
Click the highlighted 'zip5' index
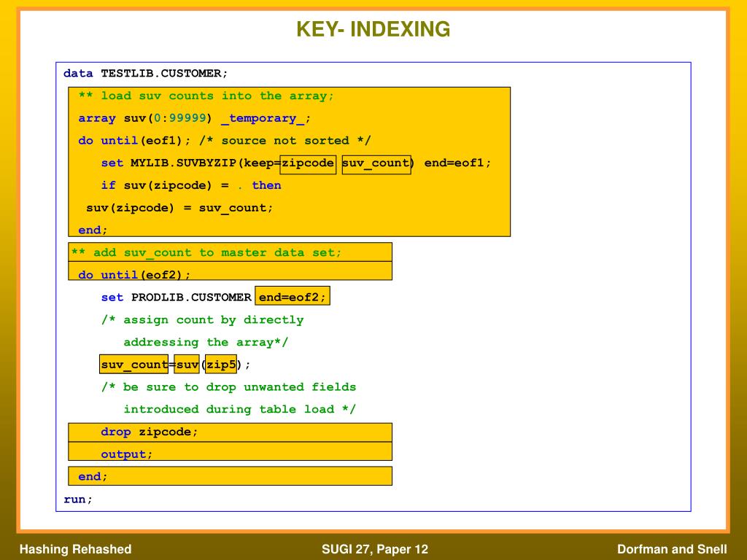pyautogui.click(x=221, y=365)
